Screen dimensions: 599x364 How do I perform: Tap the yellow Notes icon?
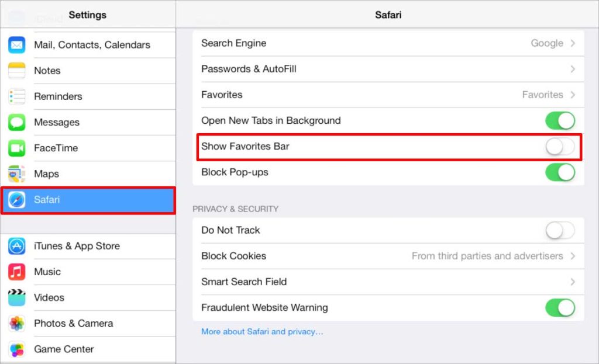coord(17,71)
